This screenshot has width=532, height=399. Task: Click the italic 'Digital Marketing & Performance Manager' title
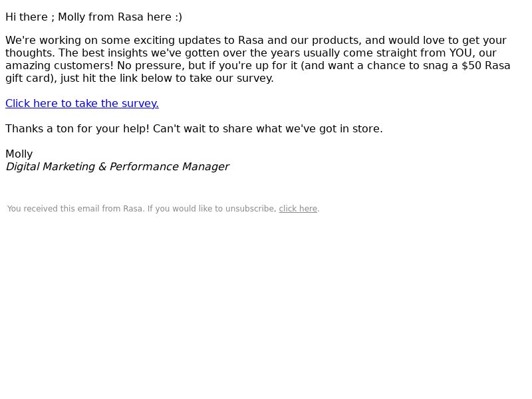(x=118, y=167)
